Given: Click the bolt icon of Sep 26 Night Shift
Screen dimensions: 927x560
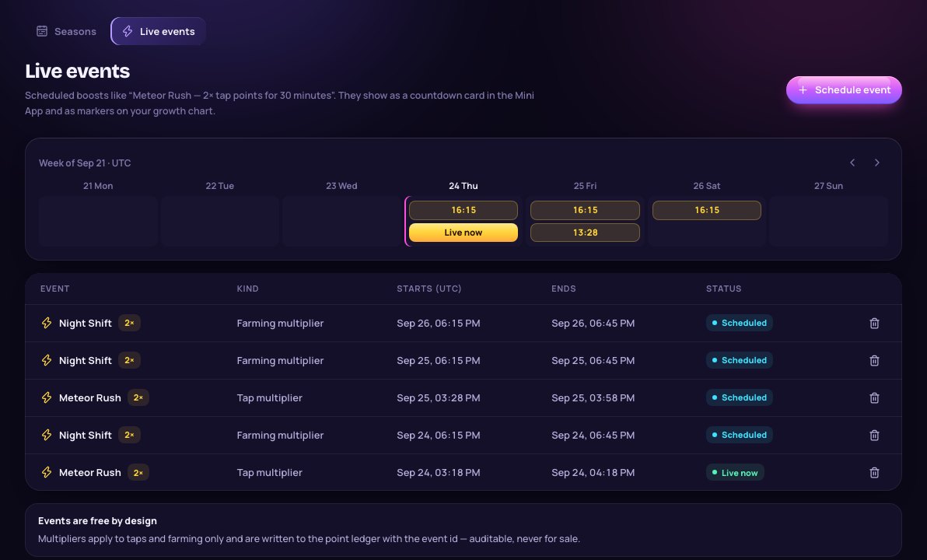Looking at the screenshot, I should pos(47,323).
